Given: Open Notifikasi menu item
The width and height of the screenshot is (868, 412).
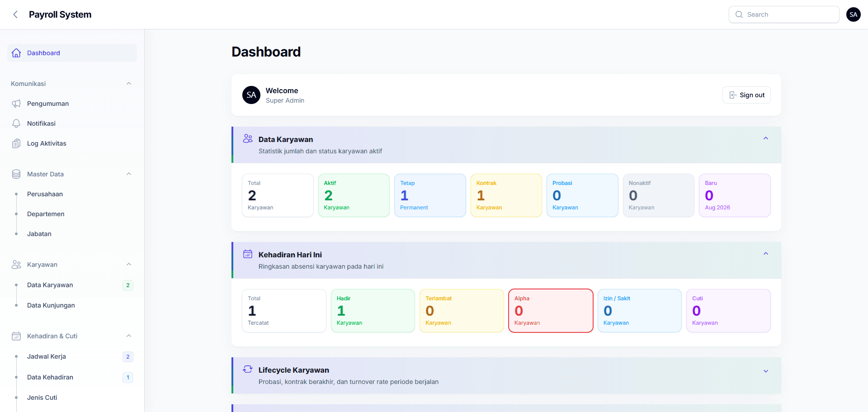Looking at the screenshot, I should 72,123.
